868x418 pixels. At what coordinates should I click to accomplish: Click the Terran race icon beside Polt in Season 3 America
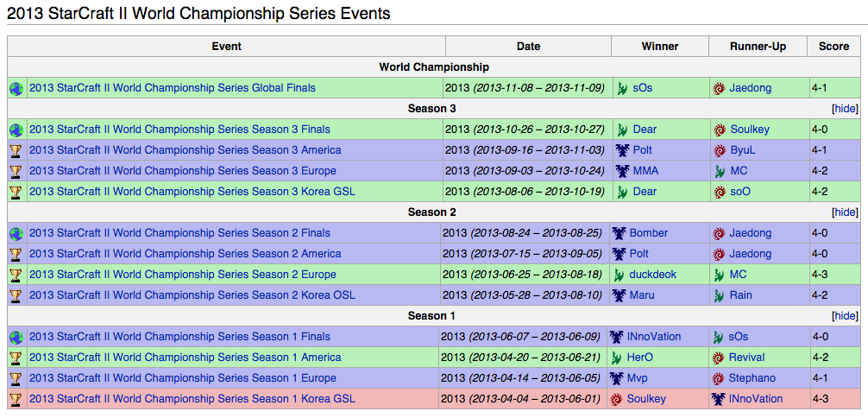pos(623,150)
